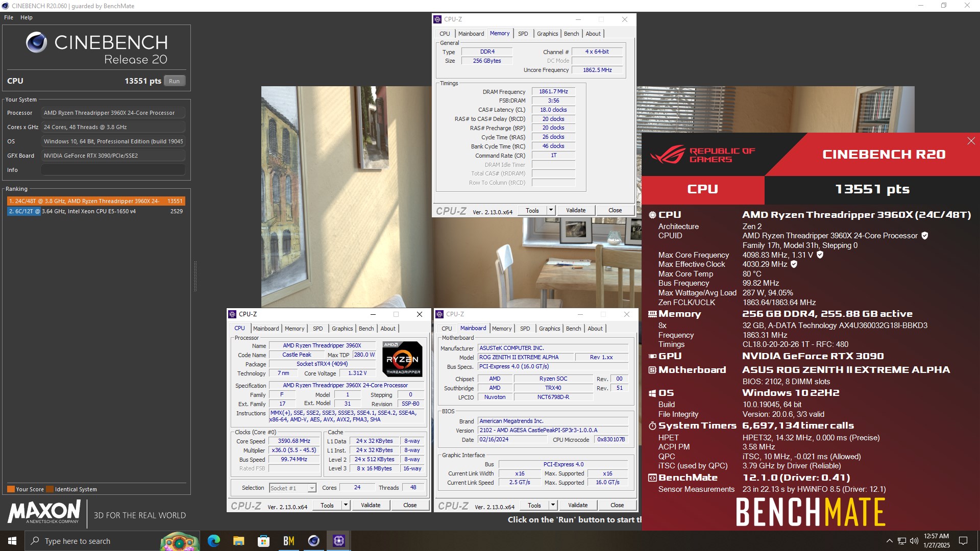Screen dimensions: 980x551
Task: Click the Republic of Gamers logo
Action: point(702,155)
